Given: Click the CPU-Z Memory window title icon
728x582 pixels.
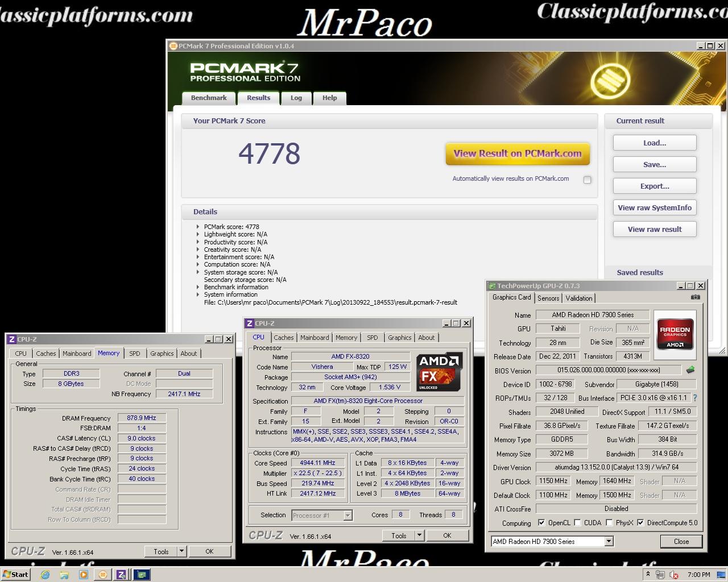Looking at the screenshot, I should coord(11,339).
